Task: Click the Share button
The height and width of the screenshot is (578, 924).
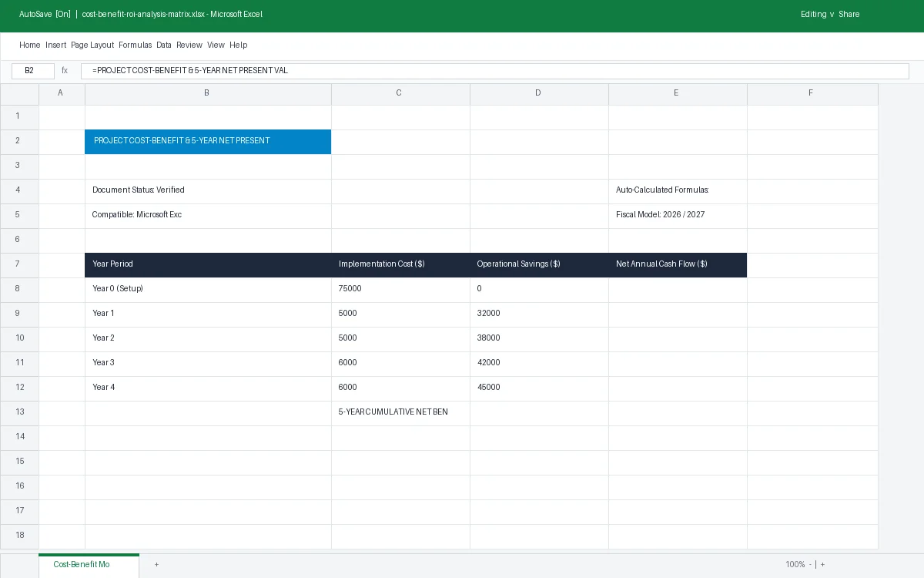Action: pos(849,15)
